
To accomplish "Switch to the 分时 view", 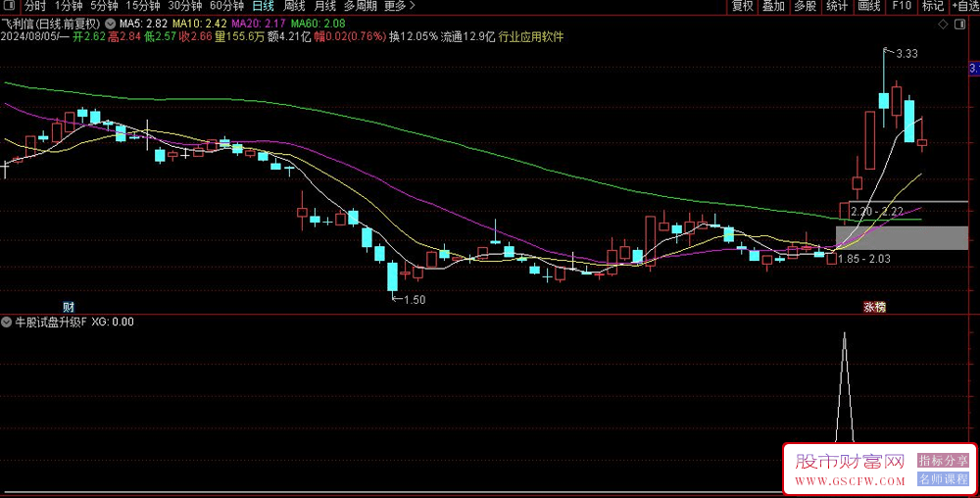I will [x=35, y=6].
